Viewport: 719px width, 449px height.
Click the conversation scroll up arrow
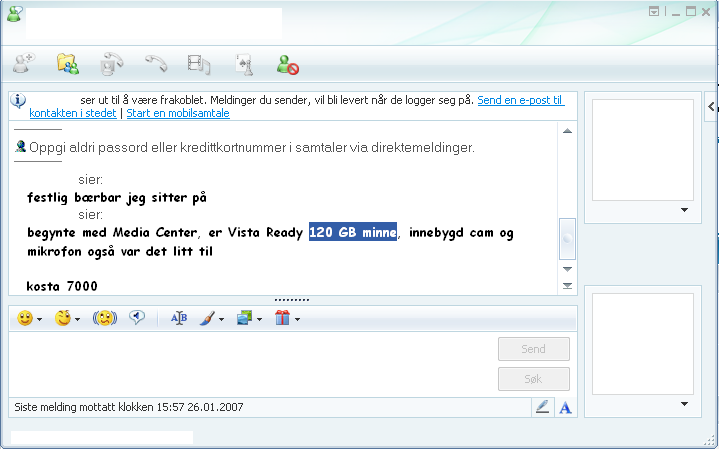[567, 131]
